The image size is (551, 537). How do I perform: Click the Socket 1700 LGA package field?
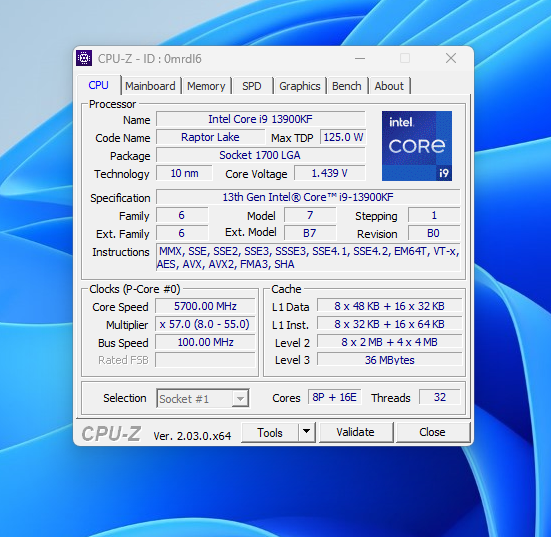pyautogui.click(x=260, y=155)
